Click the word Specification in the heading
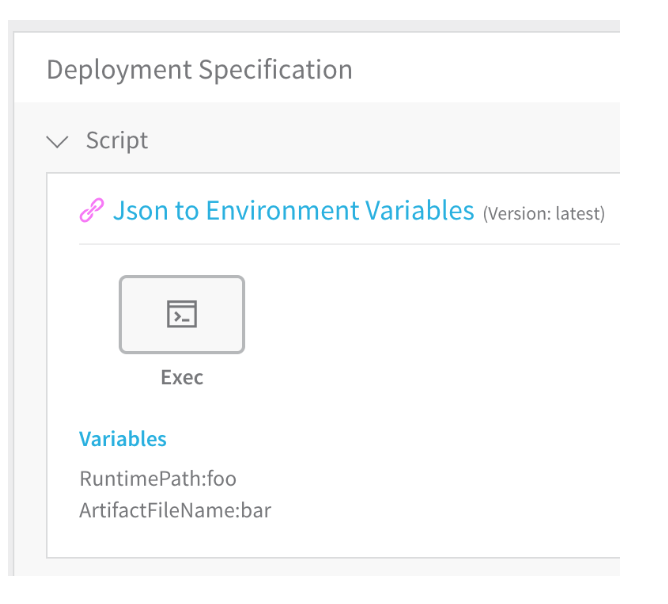The width and height of the screenshot is (668, 604). (276, 69)
